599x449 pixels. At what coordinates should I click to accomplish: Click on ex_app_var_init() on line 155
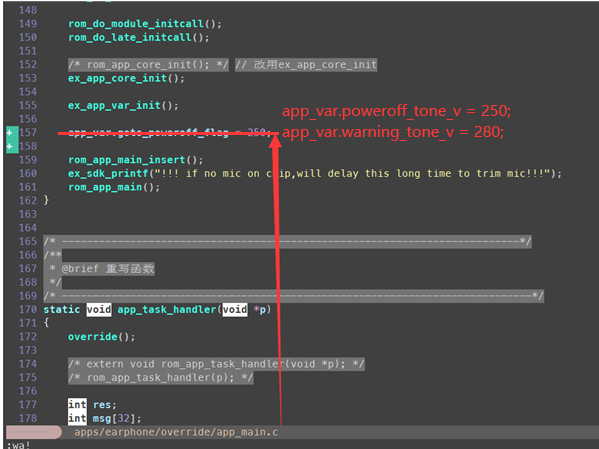point(123,105)
